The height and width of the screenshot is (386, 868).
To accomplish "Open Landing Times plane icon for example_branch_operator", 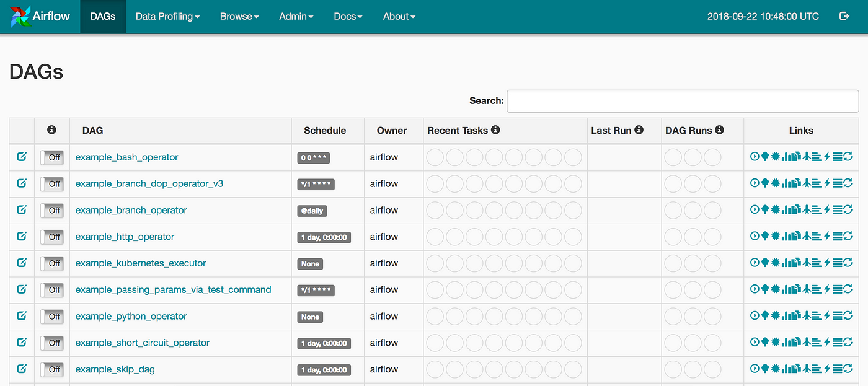I will 807,210.
